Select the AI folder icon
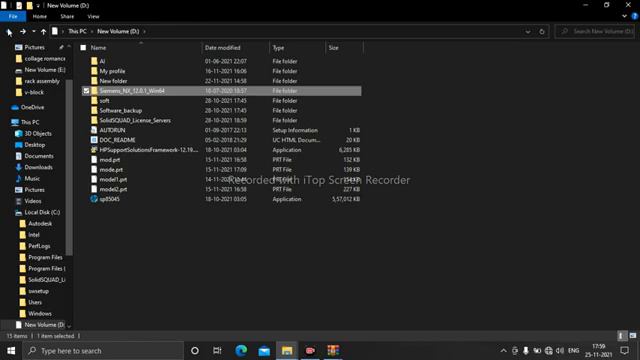The image size is (640, 360). [x=94, y=61]
